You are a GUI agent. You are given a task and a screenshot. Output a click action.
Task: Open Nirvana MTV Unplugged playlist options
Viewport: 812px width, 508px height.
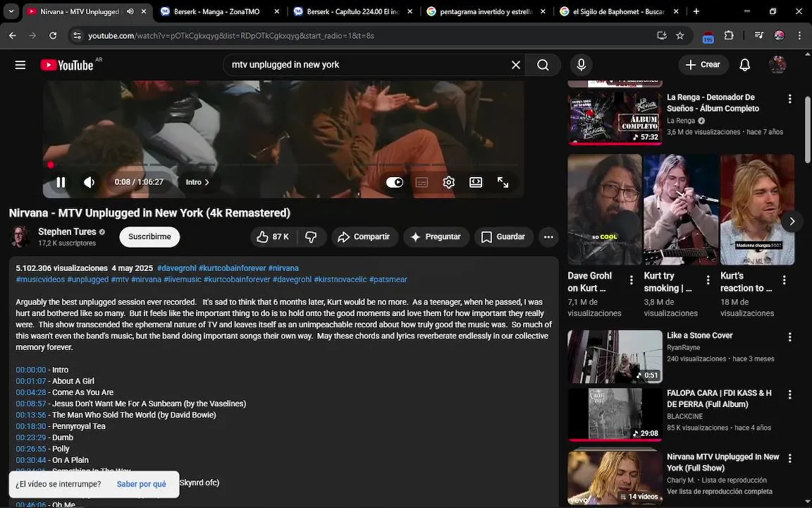click(789, 458)
